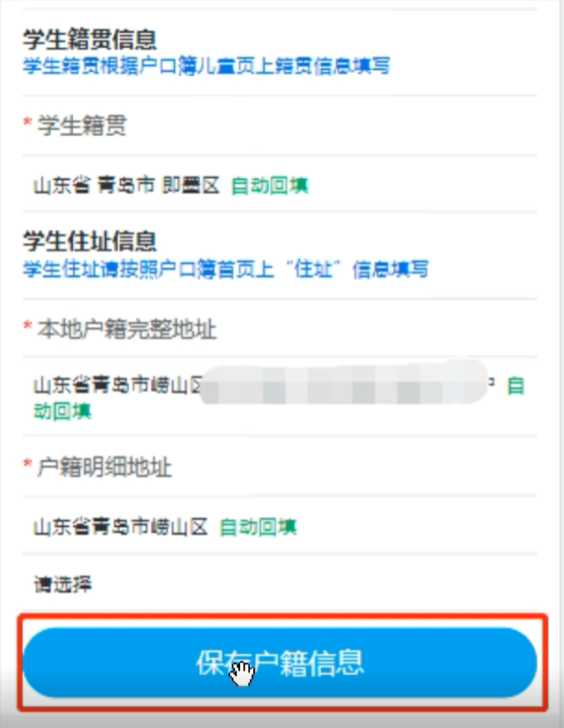Select the 学生籍贯信息 section heading
564x728 pixels.
coord(90,39)
